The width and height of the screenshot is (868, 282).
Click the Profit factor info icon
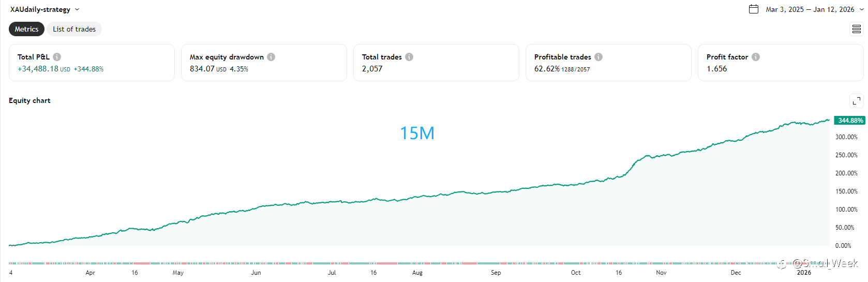756,57
